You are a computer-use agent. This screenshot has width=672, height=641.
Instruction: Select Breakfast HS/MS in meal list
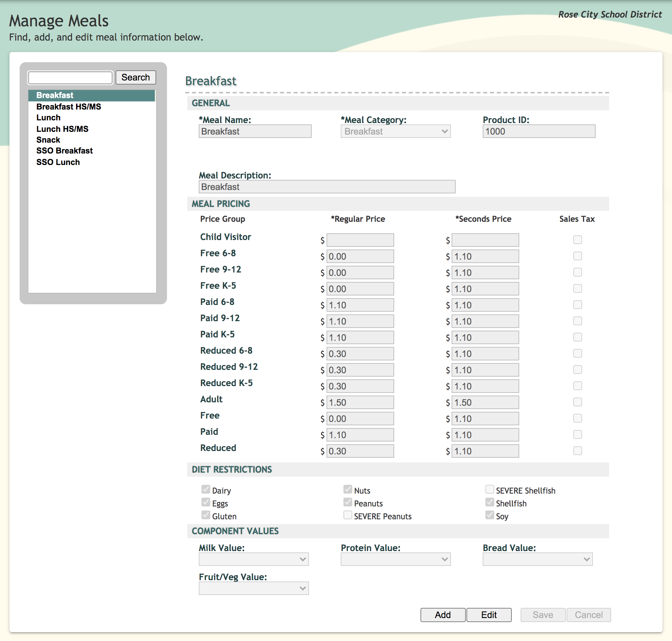[x=69, y=106]
